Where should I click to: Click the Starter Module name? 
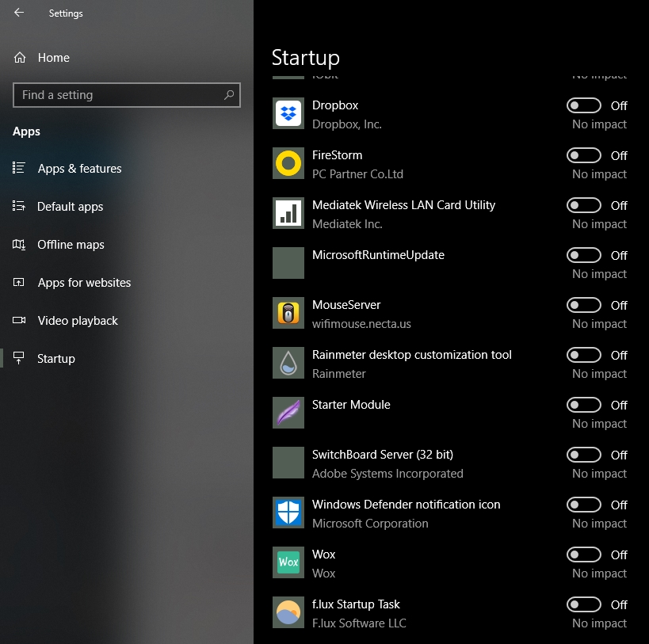(x=351, y=405)
